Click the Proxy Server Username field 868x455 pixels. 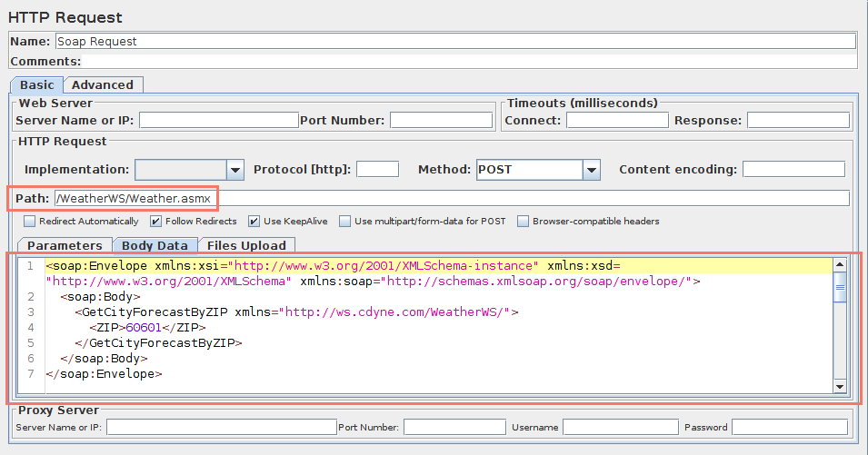point(620,427)
